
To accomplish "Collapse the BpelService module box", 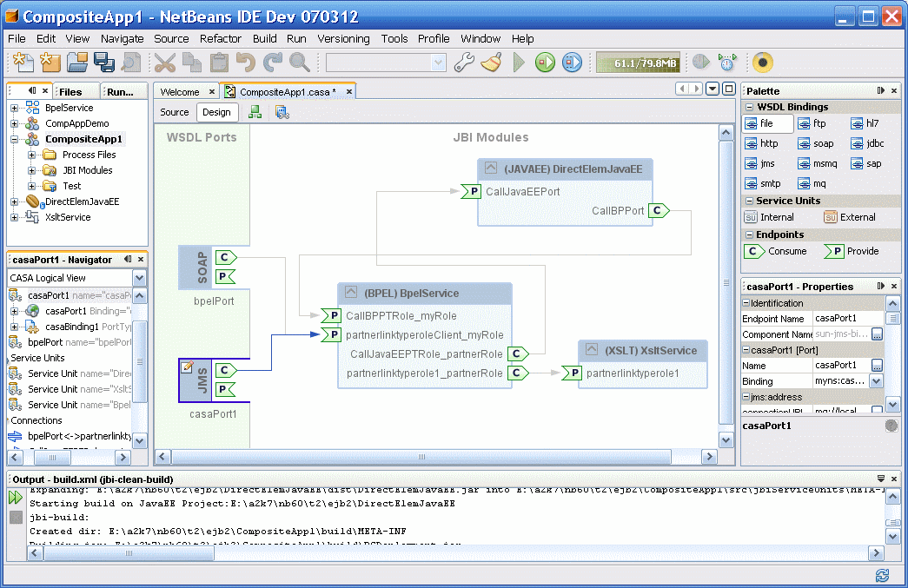I will pyautogui.click(x=351, y=293).
